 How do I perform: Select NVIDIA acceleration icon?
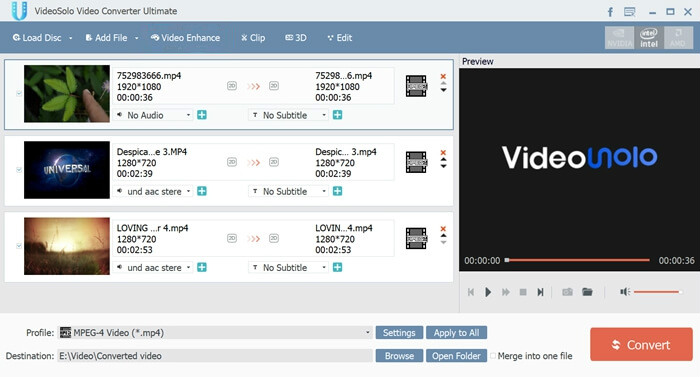click(x=619, y=38)
